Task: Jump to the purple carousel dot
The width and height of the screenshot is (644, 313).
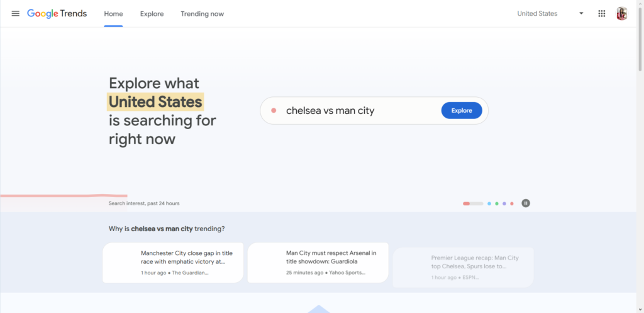Action: [x=504, y=203]
